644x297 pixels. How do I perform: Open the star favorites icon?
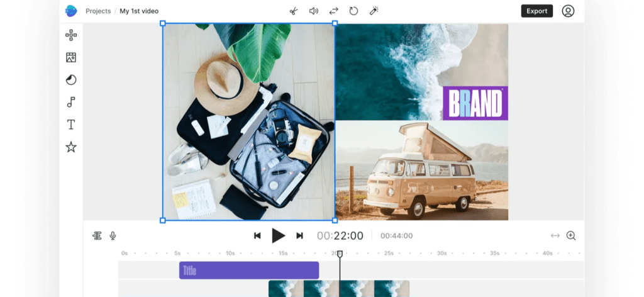(71, 147)
